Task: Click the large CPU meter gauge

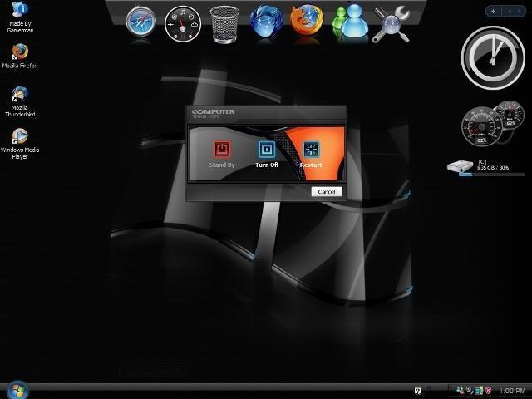Action: click(482, 126)
